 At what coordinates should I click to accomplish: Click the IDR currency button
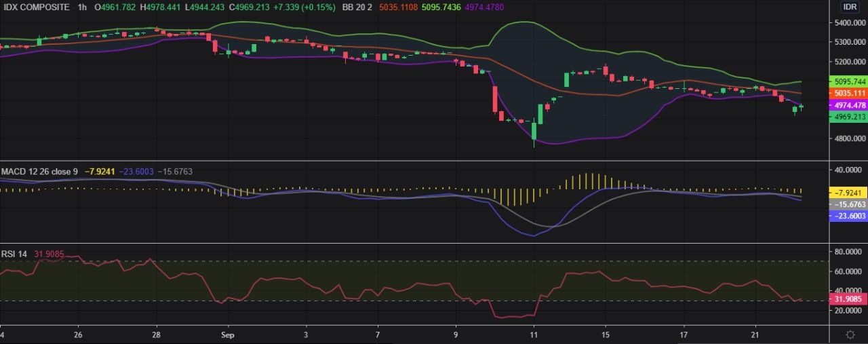(850, 7)
